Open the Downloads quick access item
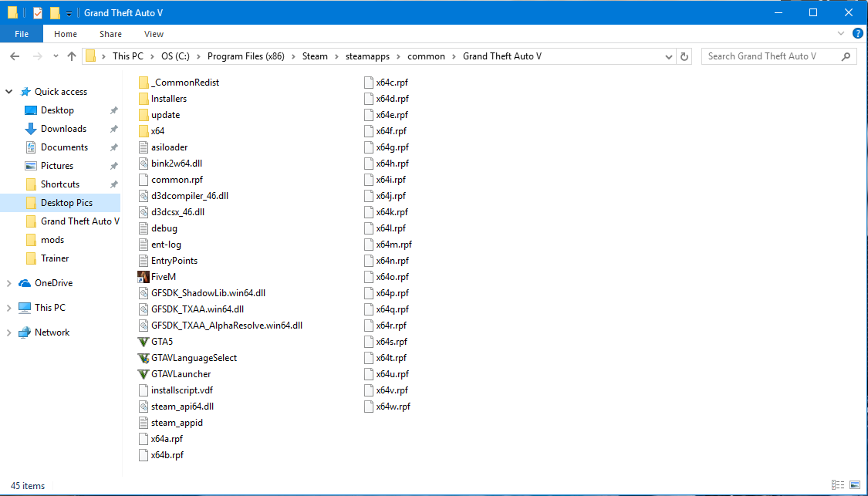The width and height of the screenshot is (868, 496). 64,129
